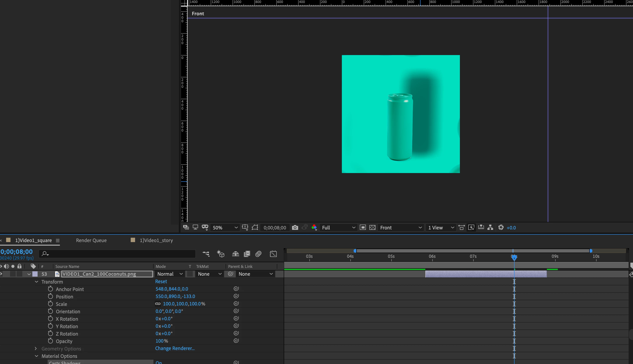The width and height of the screenshot is (633, 364).
Task: Toggle the transparency grid button
Action: pos(372,227)
